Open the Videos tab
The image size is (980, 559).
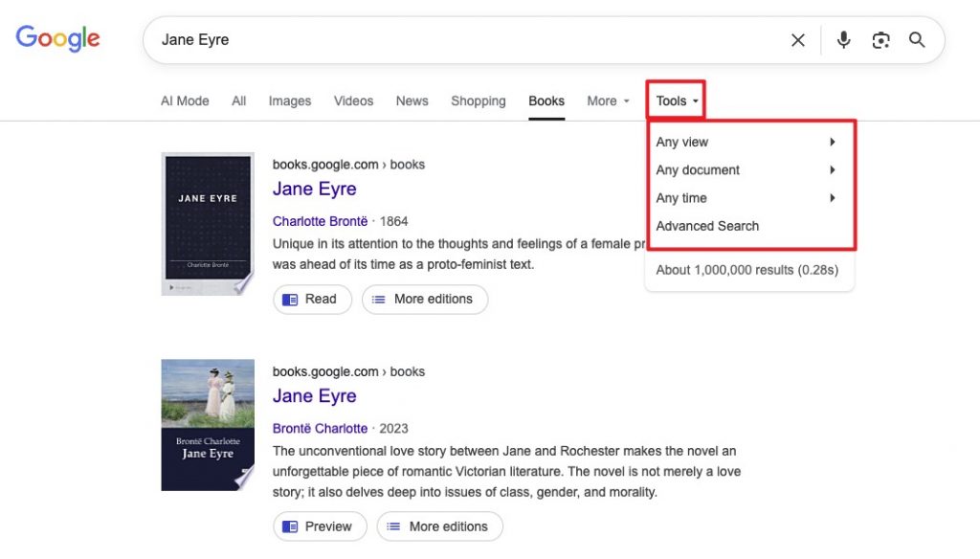pos(353,101)
